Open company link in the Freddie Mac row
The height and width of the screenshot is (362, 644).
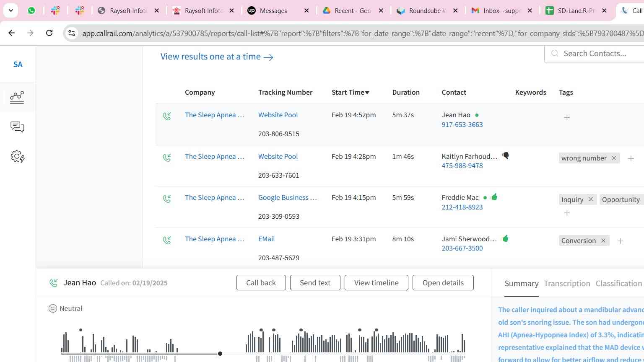pos(214,197)
